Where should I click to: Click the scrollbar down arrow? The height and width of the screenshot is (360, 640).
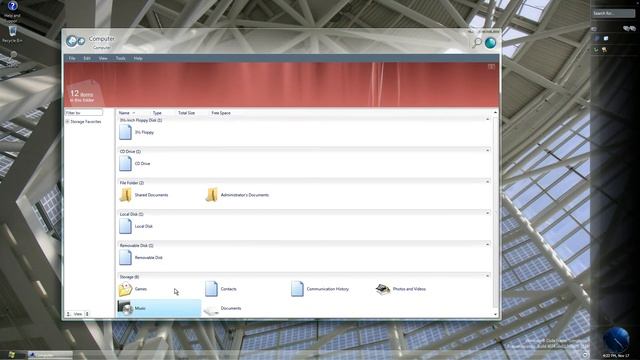point(496,314)
